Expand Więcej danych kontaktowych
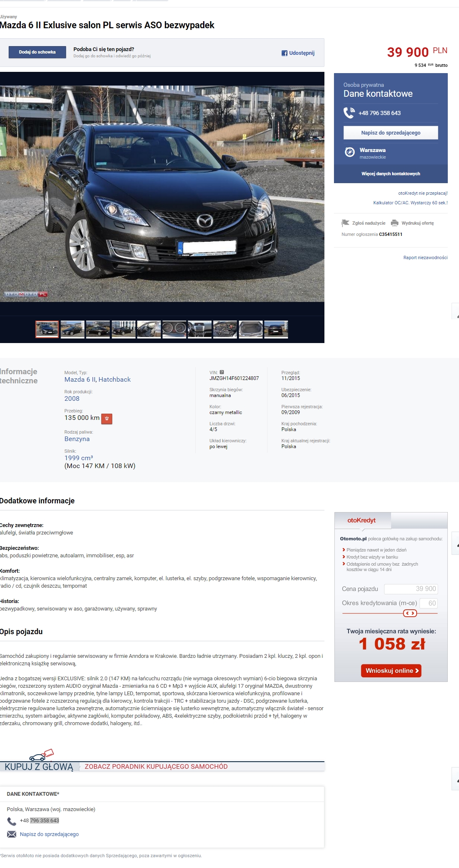This screenshot has width=459, height=868. pyautogui.click(x=390, y=174)
